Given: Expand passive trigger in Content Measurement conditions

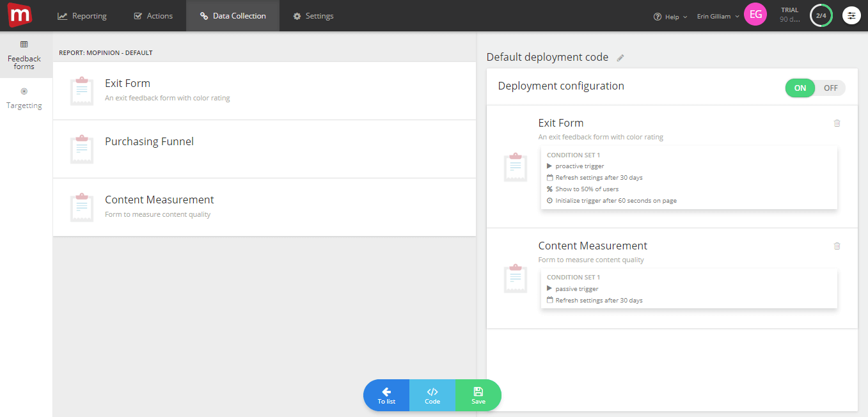Looking at the screenshot, I should tap(549, 288).
